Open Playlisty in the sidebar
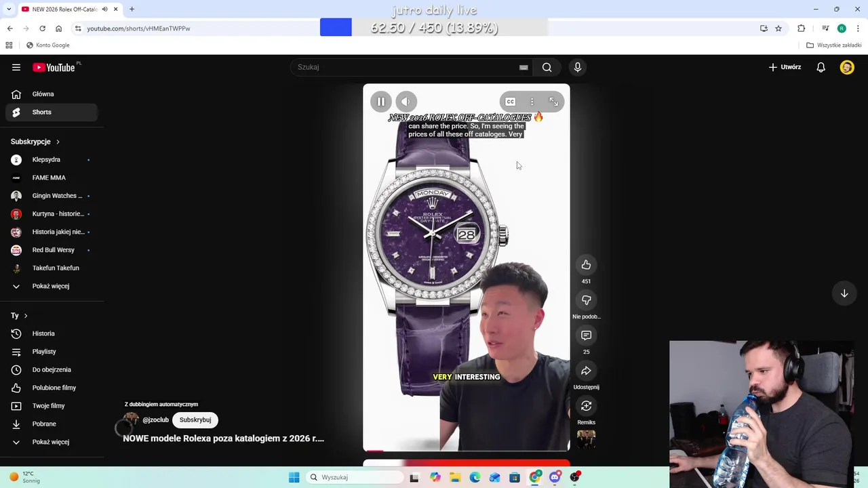This screenshot has width=868, height=488. point(52,352)
